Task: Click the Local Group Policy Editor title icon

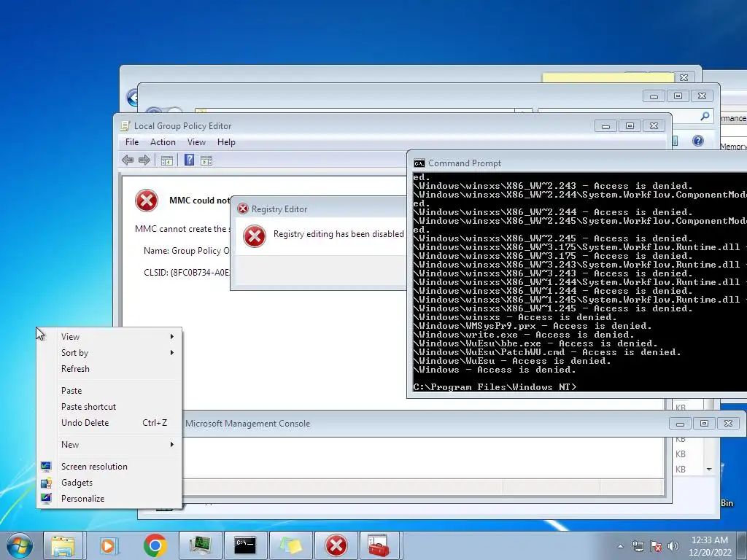Action: point(125,125)
